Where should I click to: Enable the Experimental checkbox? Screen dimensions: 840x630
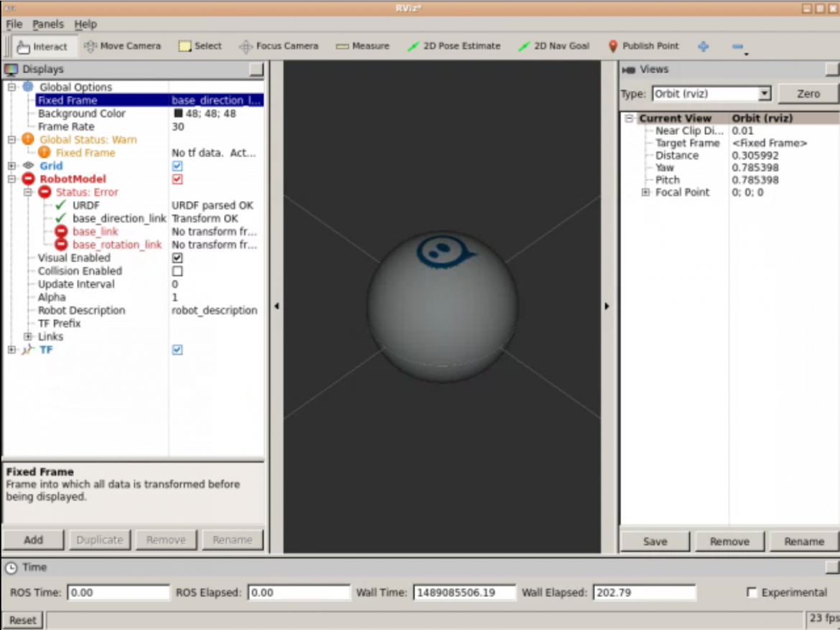pos(752,592)
